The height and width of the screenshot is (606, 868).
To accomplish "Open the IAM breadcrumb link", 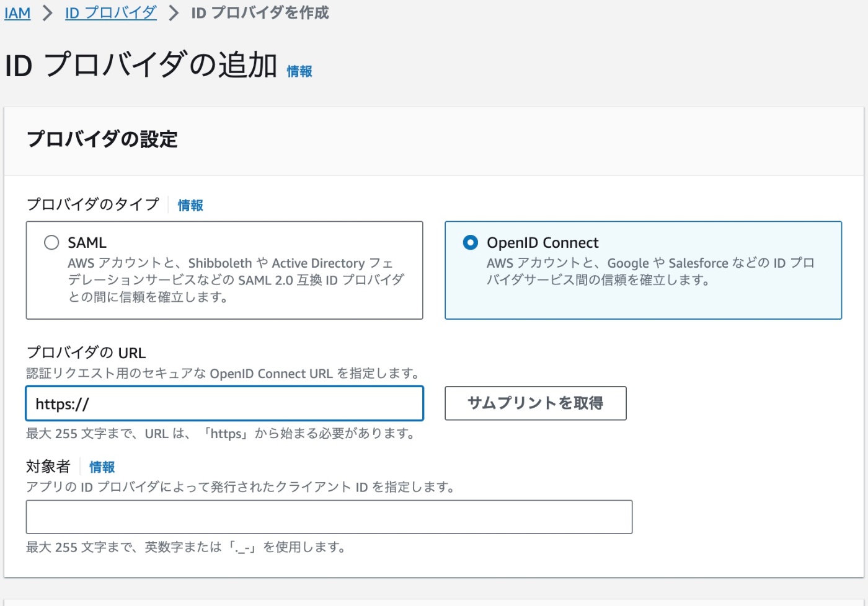I will (x=17, y=13).
